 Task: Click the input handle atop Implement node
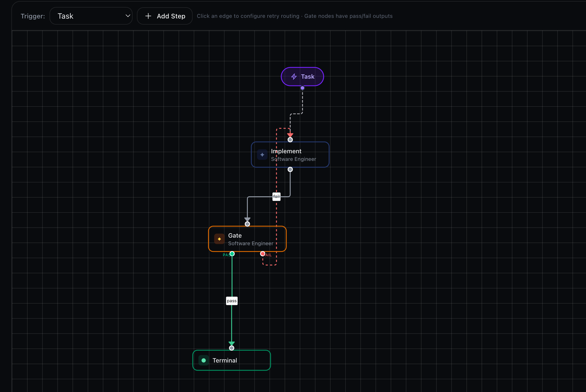[x=290, y=140]
